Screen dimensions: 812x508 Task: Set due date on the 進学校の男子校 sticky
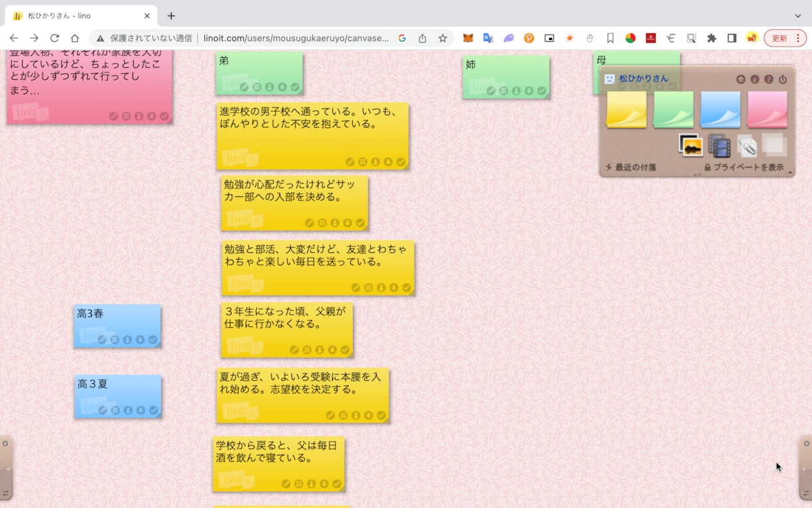[363, 162]
